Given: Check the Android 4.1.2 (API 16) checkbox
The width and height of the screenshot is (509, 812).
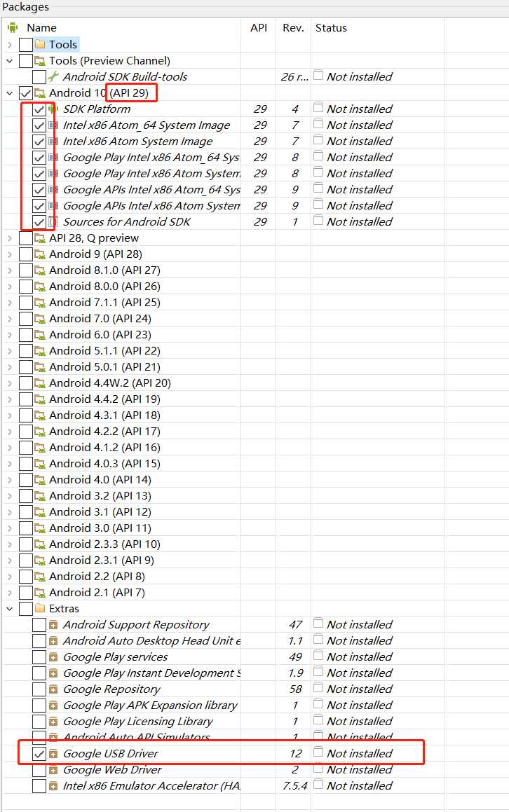Looking at the screenshot, I should point(25,448).
